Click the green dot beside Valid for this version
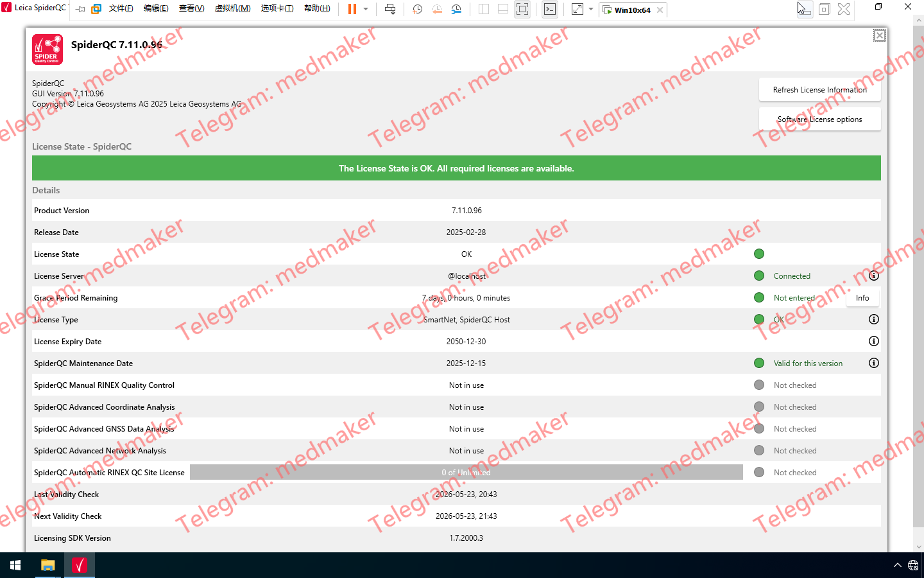The image size is (924, 578). [x=759, y=363]
